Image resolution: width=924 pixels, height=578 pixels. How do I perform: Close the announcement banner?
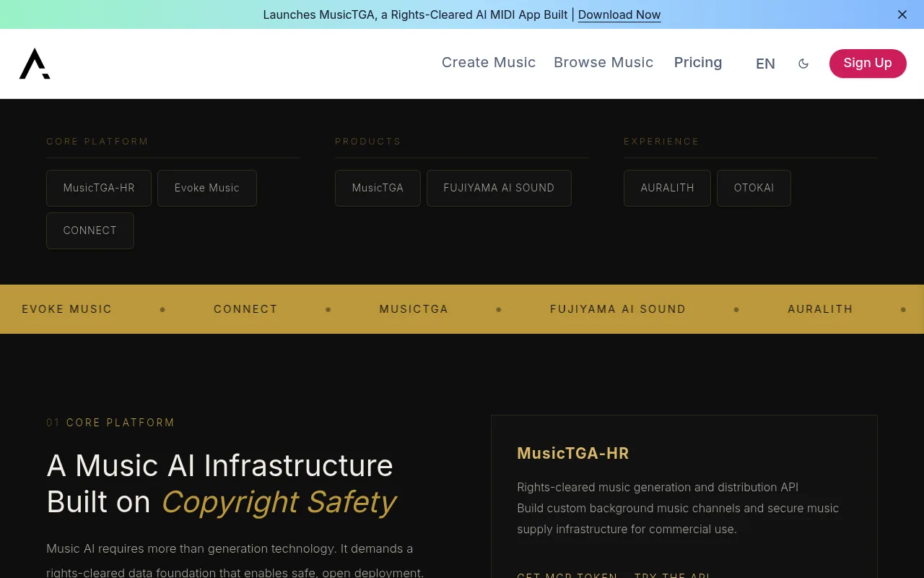pyautogui.click(x=902, y=14)
